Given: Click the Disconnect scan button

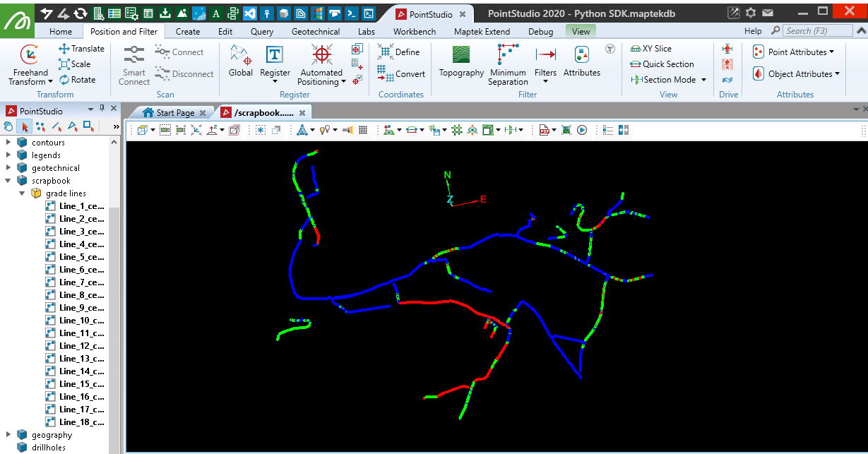Looking at the screenshot, I should click(184, 73).
